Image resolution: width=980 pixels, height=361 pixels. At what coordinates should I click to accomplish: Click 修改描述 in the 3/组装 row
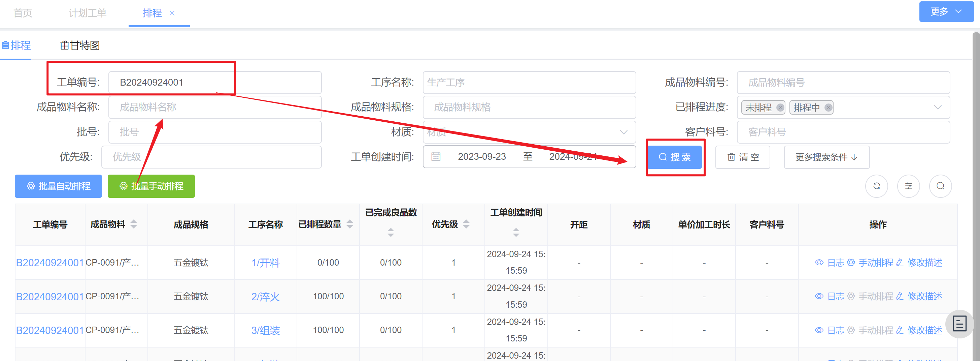pyautogui.click(x=919, y=330)
